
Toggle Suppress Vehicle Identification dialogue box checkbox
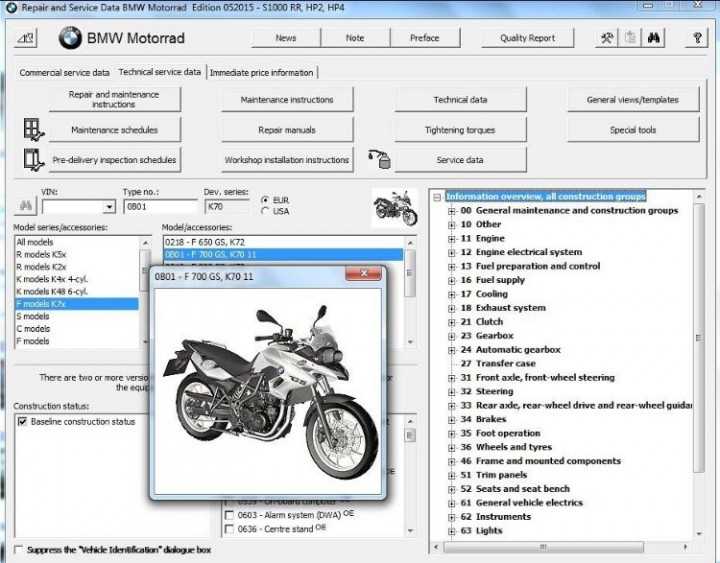pyautogui.click(x=18, y=550)
